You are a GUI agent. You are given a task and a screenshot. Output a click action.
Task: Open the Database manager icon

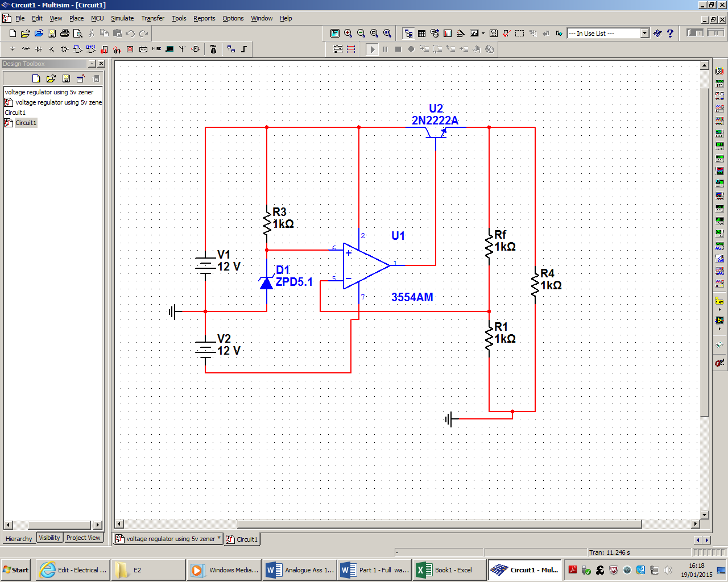pos(435,34)
